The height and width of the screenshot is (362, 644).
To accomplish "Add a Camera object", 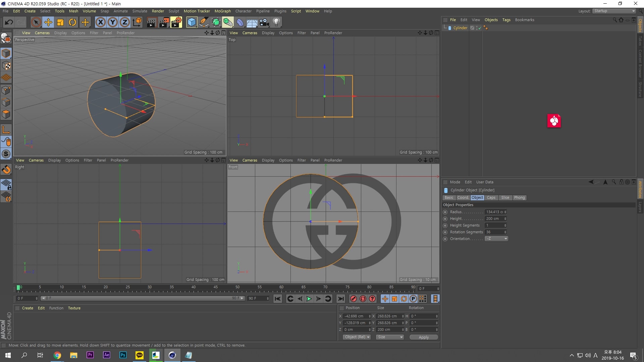I will coord(264,22).
